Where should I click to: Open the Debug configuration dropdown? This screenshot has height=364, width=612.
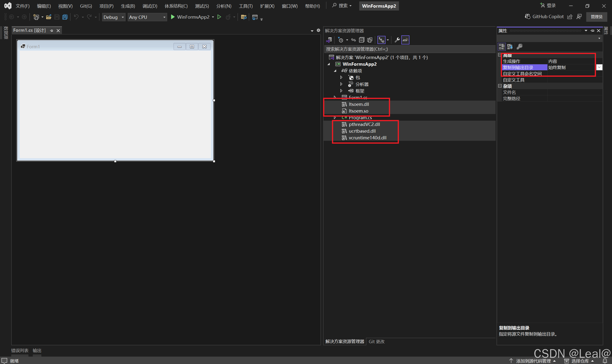point(113,17)
